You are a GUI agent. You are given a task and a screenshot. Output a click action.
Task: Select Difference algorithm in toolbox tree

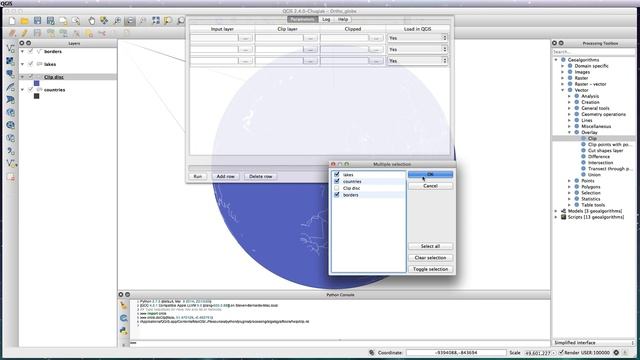click(599, 156)
